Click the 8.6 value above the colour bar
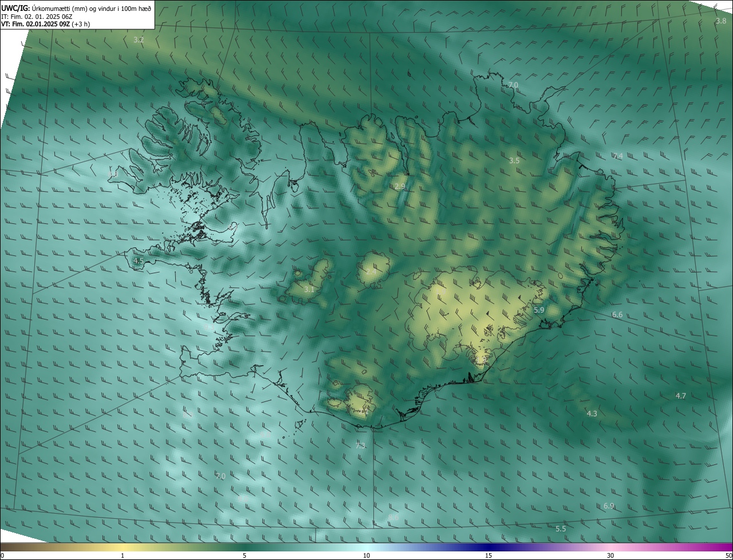733x560 pixels. (393, 517)
